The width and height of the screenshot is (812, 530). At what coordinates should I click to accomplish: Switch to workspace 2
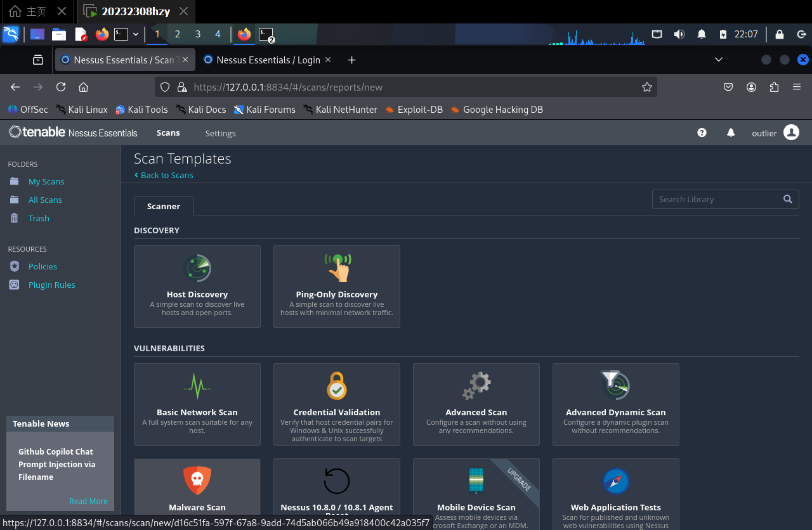178,34
